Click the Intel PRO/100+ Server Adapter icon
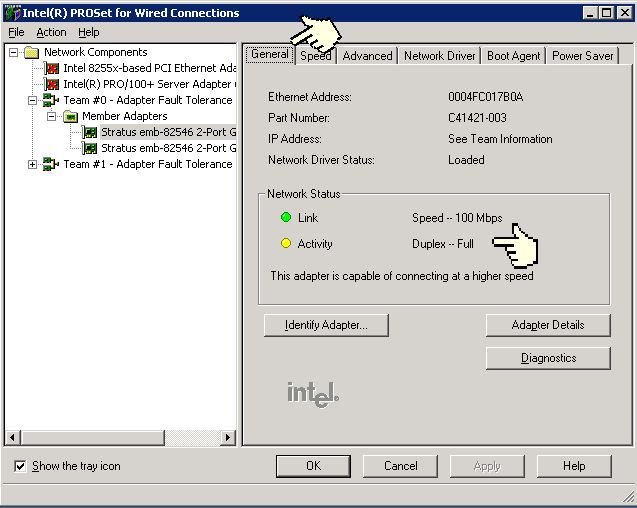637x508 pixels. (52, 84)
